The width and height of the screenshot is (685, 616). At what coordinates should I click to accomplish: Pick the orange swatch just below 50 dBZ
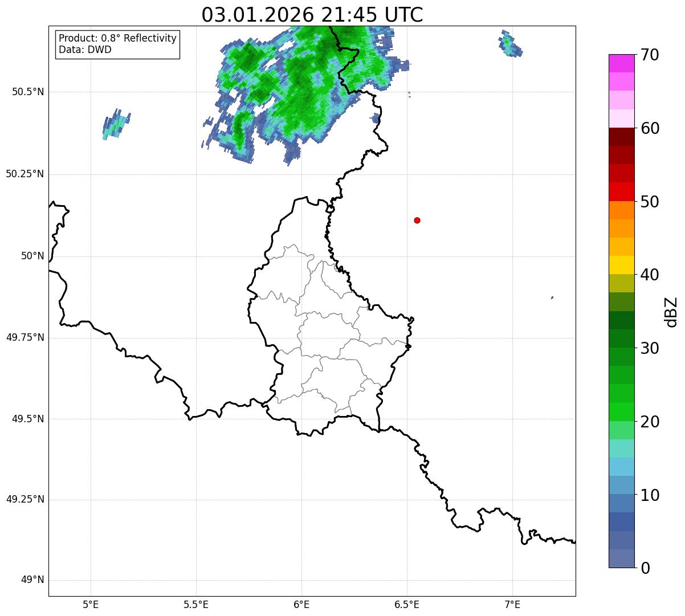click(621, 210)
